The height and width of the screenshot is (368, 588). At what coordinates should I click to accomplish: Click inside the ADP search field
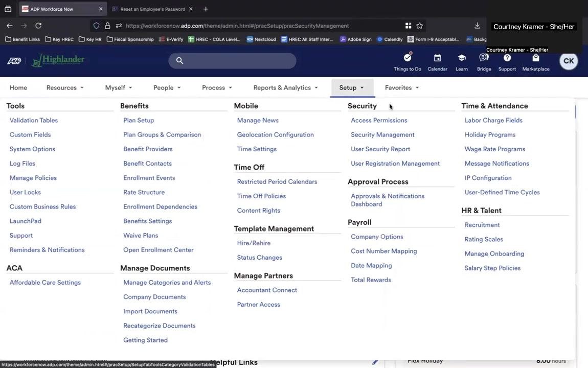point(232,61)
